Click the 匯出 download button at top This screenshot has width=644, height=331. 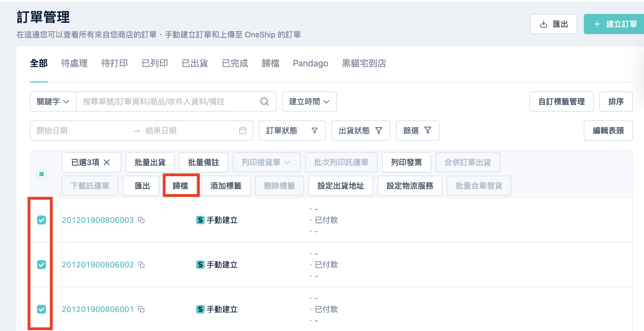click(553, 24)
